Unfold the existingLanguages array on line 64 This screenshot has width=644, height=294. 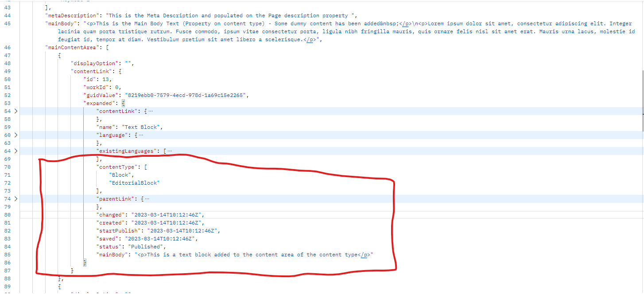[x=16, y=151]
